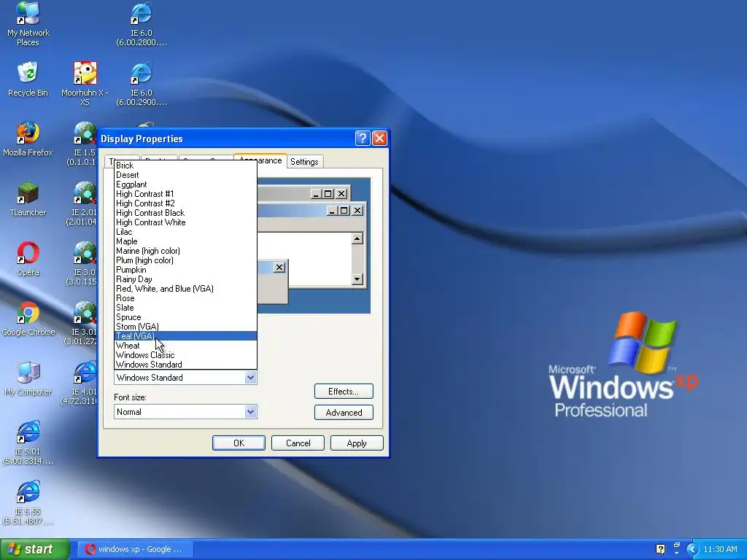Select Lilac color scheme
The image size is (747, 560).
tap(186, 232)
